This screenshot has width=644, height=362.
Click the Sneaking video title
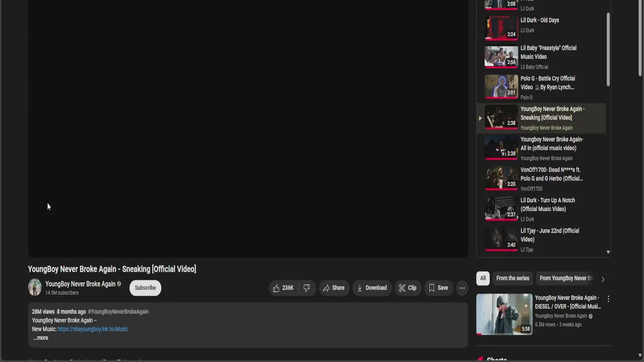coord(112,269)
